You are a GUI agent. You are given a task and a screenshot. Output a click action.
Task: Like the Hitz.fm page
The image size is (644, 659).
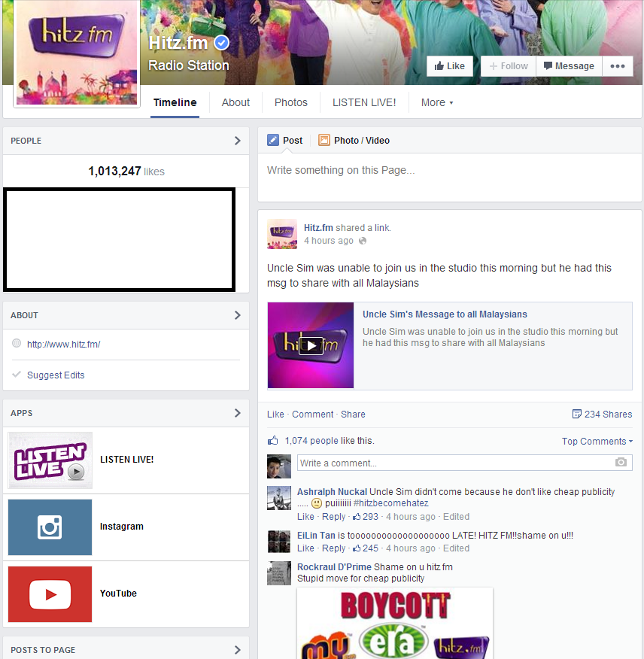pos(450,66)
